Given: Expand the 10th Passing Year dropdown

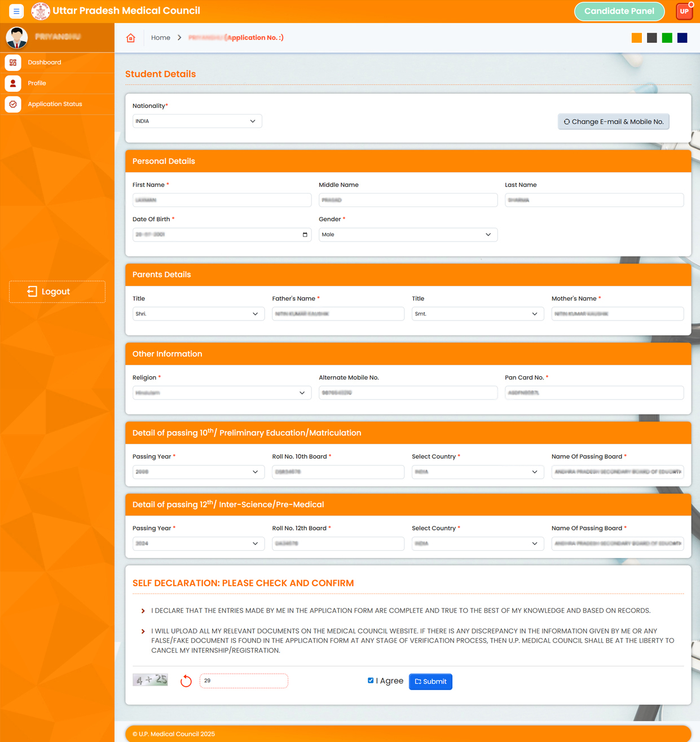Looking at the screenshot, I should click(x=198, y=472).
